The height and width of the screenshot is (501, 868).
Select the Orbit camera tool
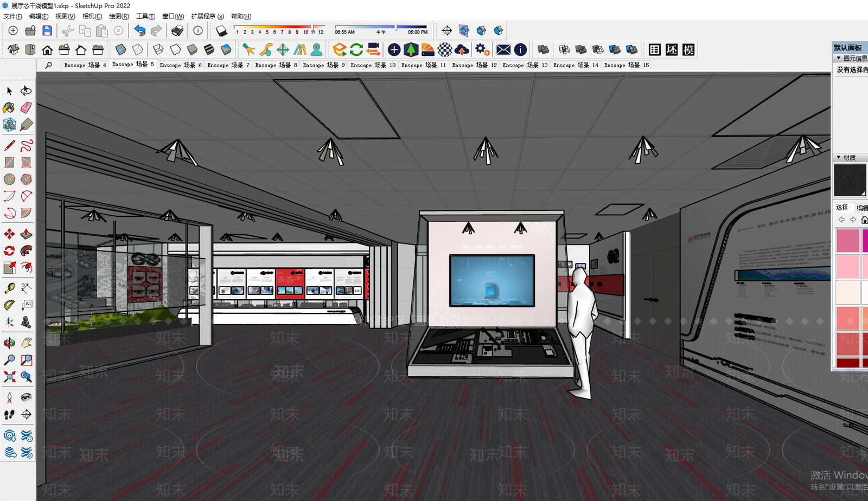click(9, 343)
